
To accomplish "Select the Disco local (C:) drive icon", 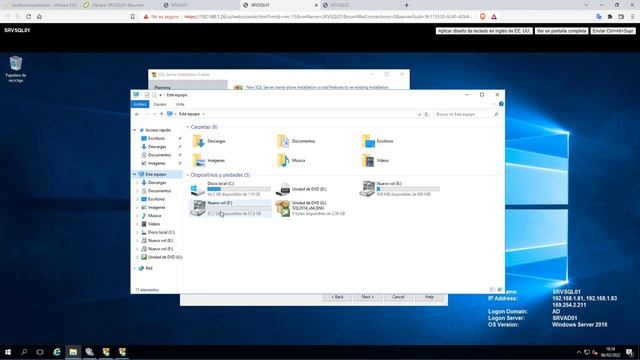I will [x=198, y=189].
